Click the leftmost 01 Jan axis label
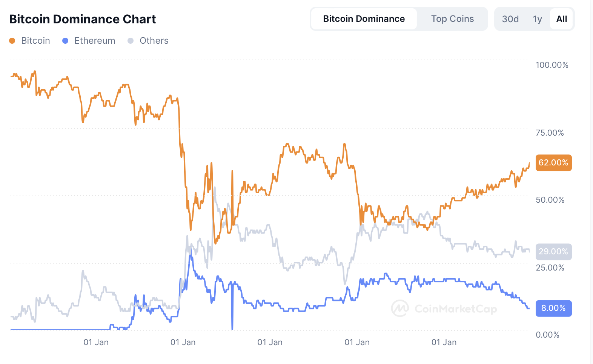593x364 pixels. pyautogui.click(x=96, y=342)
